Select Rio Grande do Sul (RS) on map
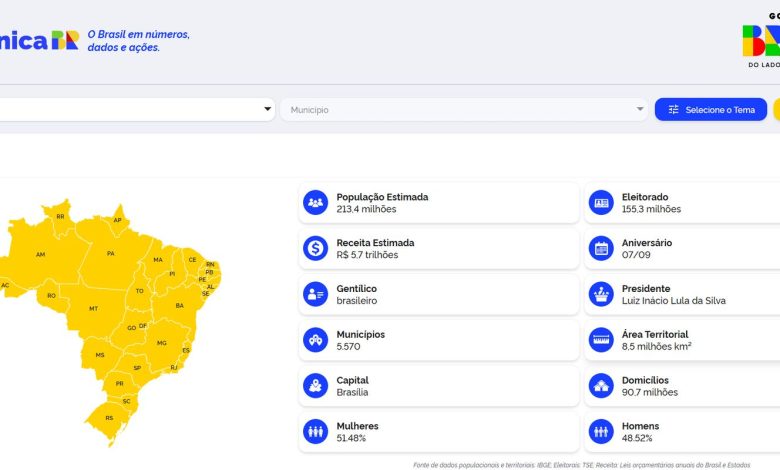Viewport: 780px width, 470px height. tap(109, 418)
